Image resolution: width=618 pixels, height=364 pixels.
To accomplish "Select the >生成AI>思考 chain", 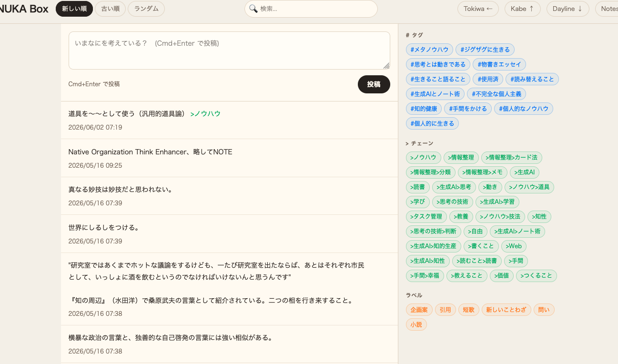I will 454,187.
